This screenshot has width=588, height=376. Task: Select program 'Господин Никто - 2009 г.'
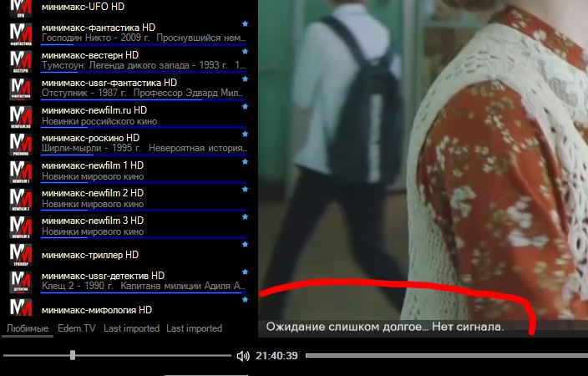[x=95, y=38]
